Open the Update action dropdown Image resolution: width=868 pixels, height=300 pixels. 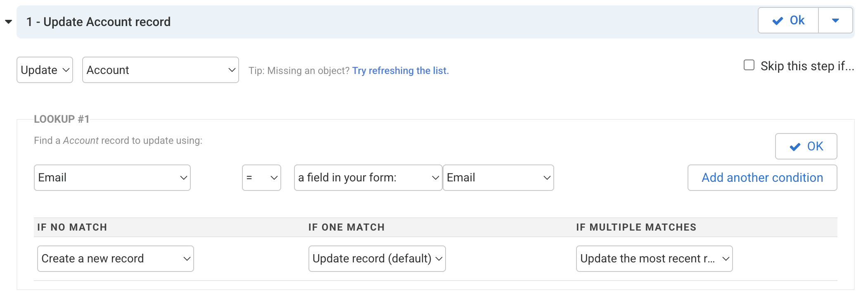point(45,70)
